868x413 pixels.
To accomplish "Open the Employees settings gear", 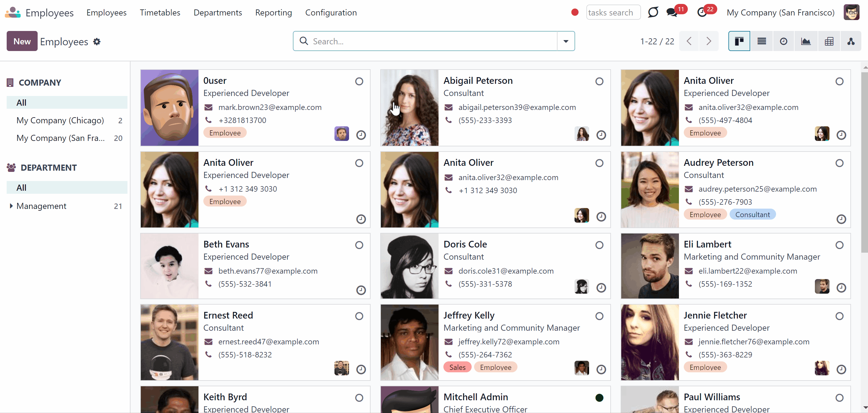I will (97, 42).
